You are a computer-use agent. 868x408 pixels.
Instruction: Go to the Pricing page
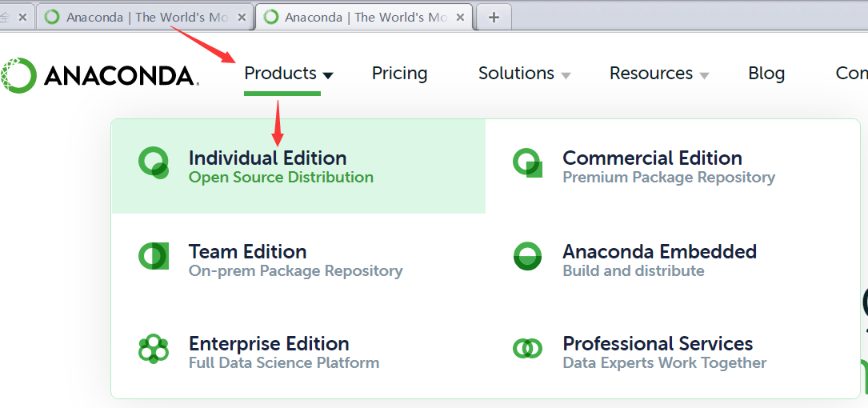[x=400, y=74]
